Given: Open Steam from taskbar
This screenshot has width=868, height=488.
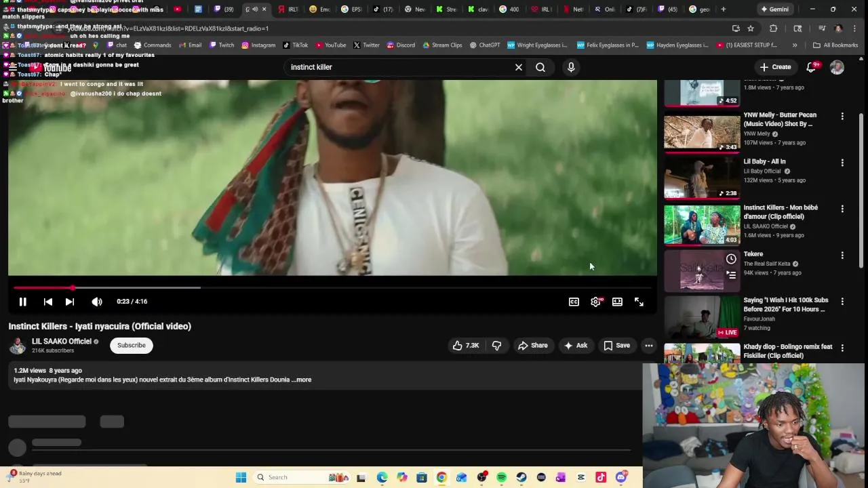Looking at the screenshot, I should coord(521,477).
